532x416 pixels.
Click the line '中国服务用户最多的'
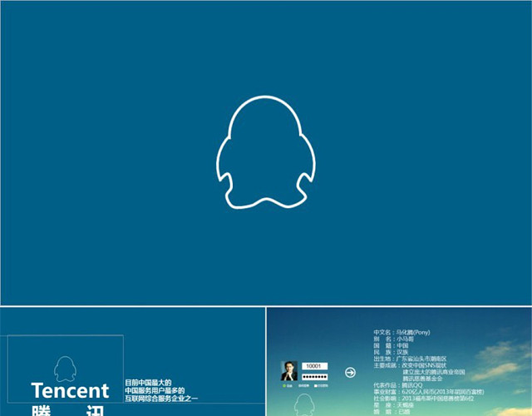pos(155,390)
